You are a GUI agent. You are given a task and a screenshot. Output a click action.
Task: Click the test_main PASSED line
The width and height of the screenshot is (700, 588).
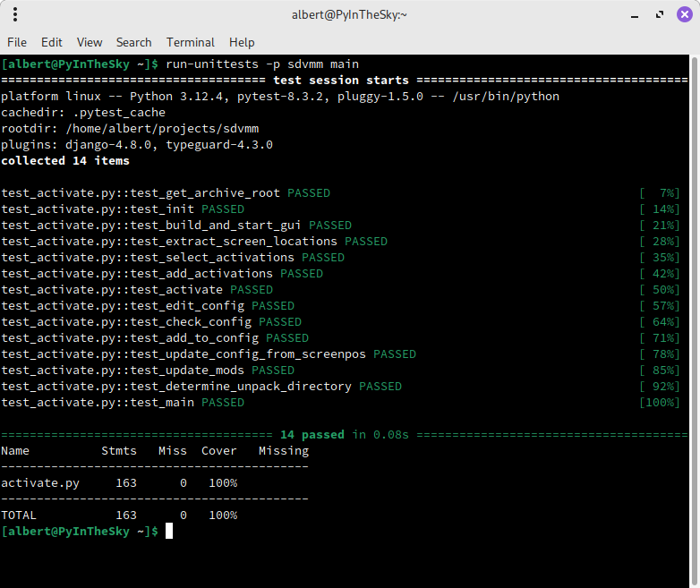pyautogui.click(x=123, y=402)
